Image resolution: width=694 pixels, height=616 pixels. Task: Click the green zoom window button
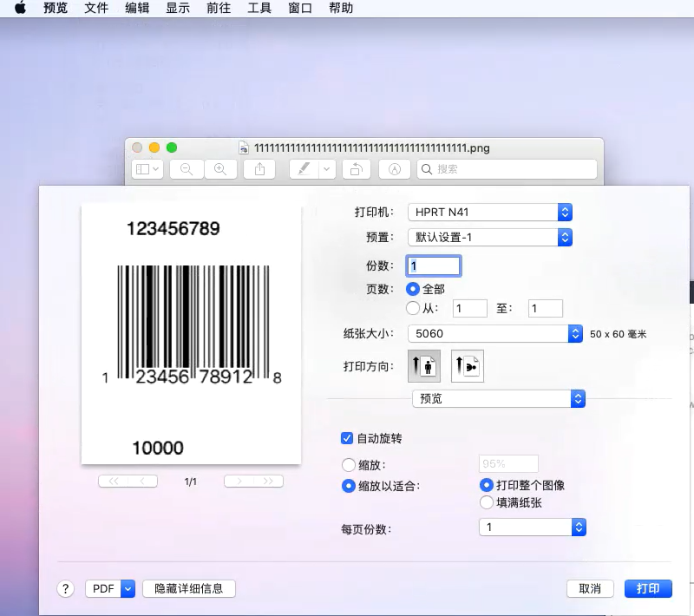pos(172,147)
